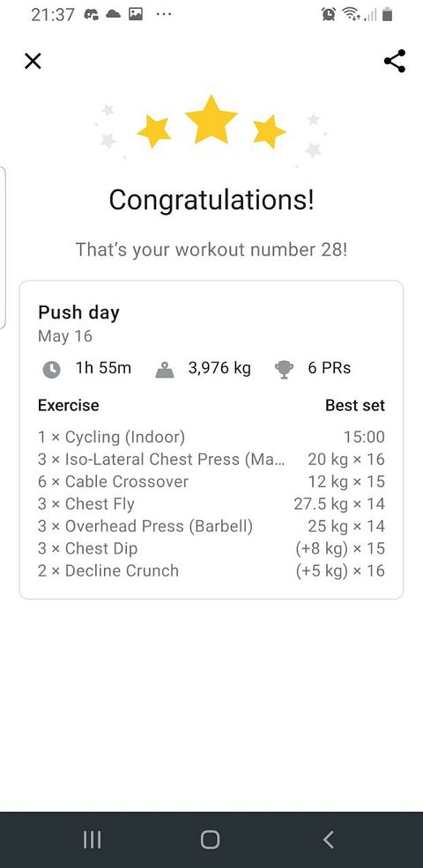The width and height of the screenshot is (423, 868).
Task: Select the Push day title
Action: click(78, 313)
